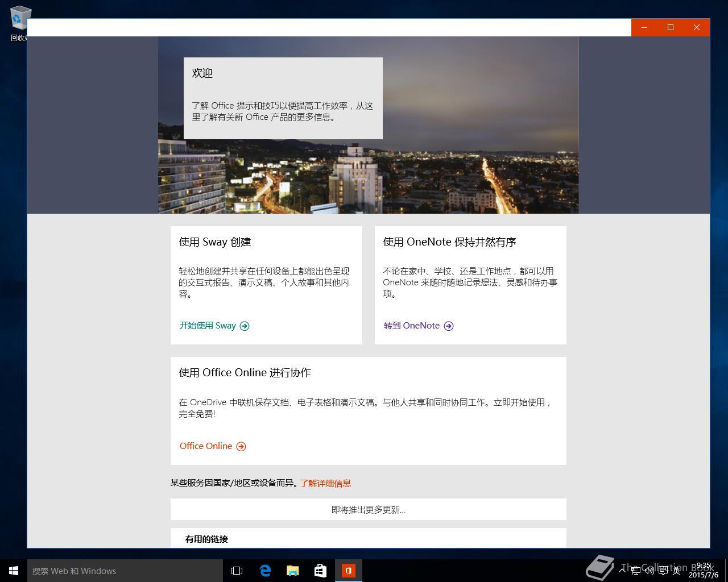Open the Windows Store taskbar icon
The height and width of the screenshot is (582, 728).
tap(321, 571)
